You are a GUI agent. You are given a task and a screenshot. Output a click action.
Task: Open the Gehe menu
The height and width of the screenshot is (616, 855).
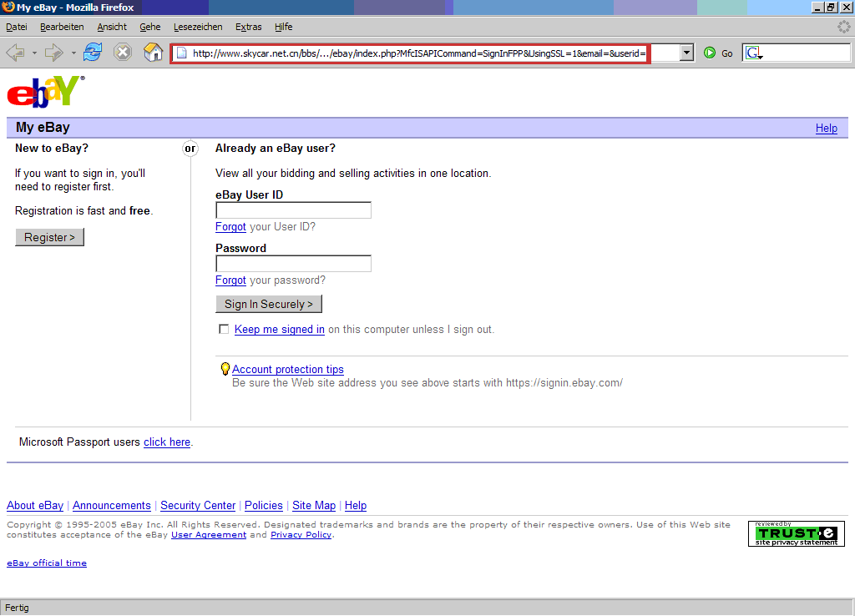click(150, 27)
